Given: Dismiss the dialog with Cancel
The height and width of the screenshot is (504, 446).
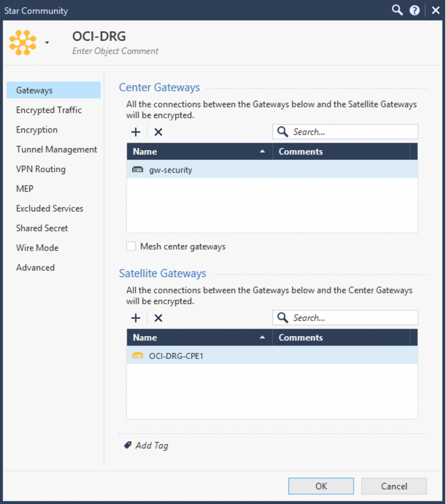Looking at the screenshot, I should coord(394,486).
